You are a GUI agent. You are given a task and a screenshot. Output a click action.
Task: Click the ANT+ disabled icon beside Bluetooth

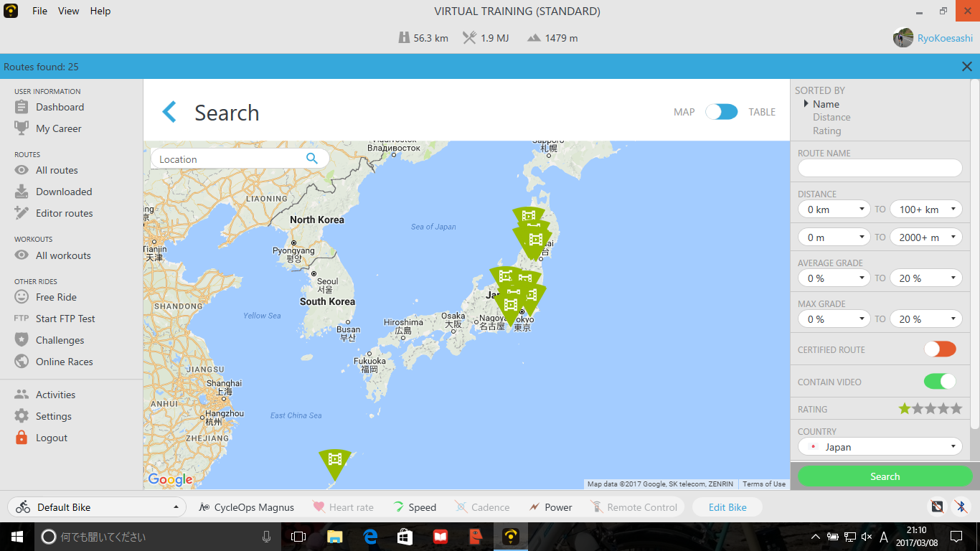tap(937, 507)
